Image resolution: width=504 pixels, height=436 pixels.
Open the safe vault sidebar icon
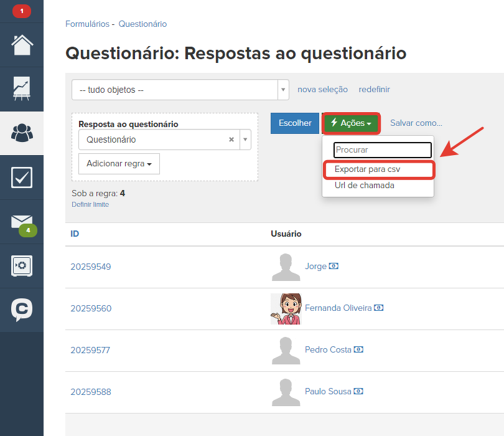(22, 266)
